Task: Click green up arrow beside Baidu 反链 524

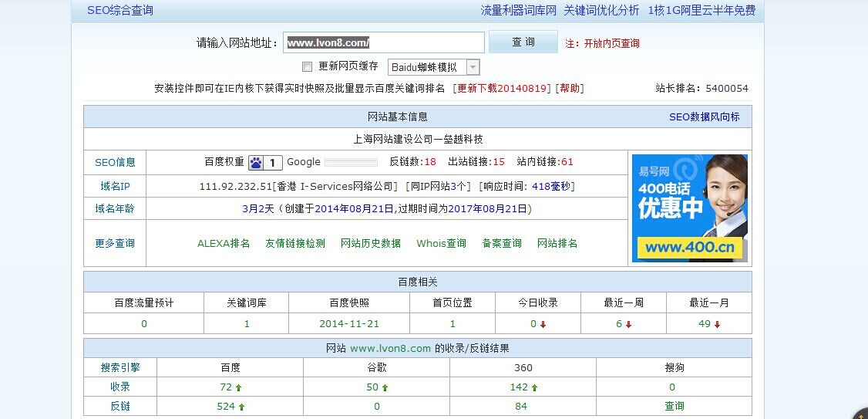Action: click(241, 407)
